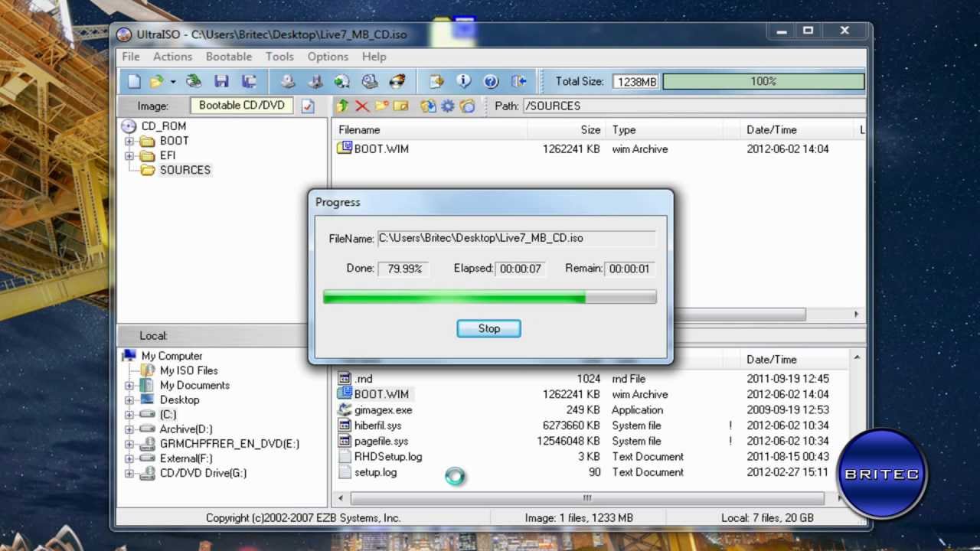Create a new ISO image via New icon
This screenshot has height=551, width=980.
(134, 81)
